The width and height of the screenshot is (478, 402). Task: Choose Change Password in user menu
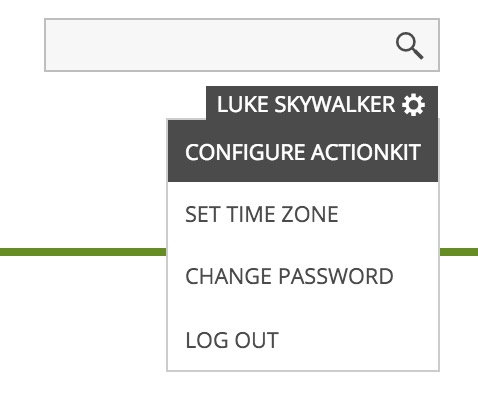[289, 276]
